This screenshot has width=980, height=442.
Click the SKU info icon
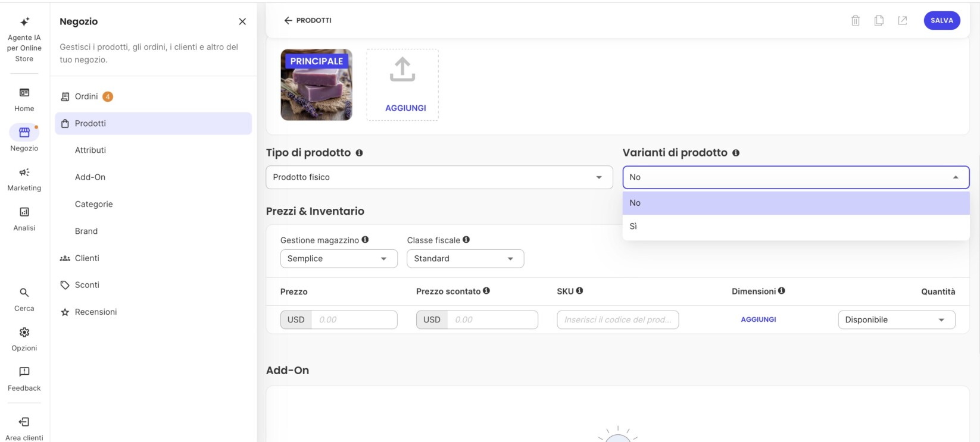pyautogui.click(x=579, y=291)
